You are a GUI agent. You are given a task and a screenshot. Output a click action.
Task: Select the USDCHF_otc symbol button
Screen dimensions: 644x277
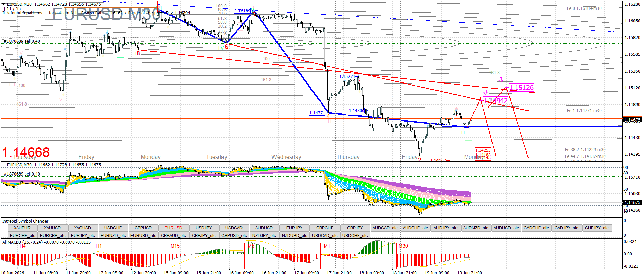355,235
